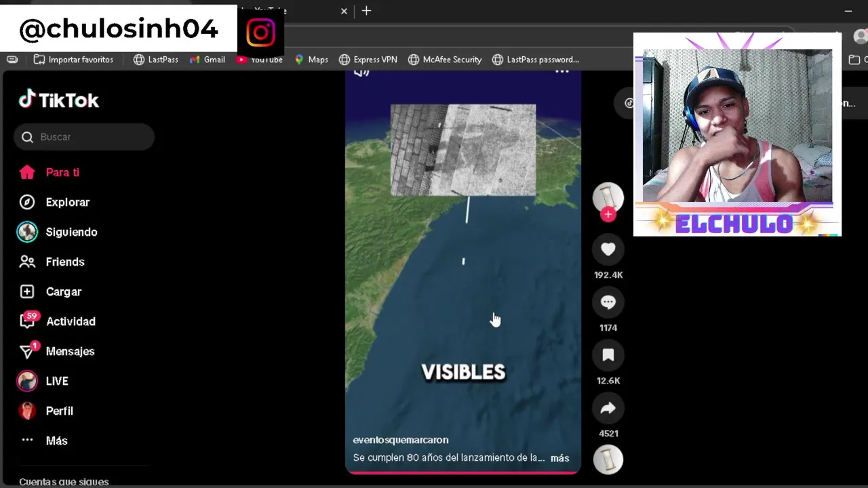Expand caption with más link

coord(560,458)
